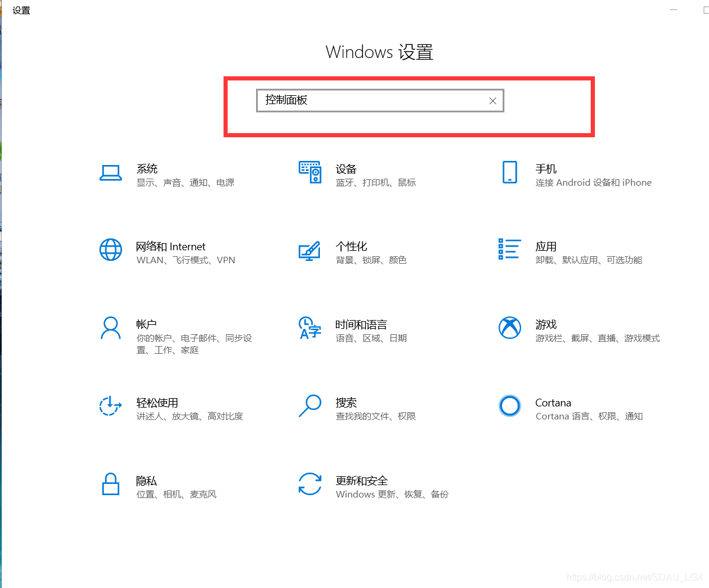Open the 搜索 magnifier icon
This screenshot has height=588, width=709.
(310, 406)
